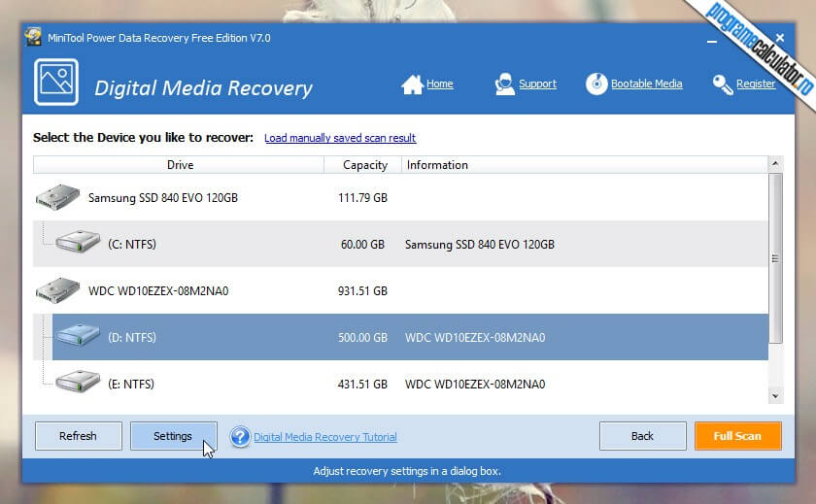
Task: Click the Back button
Action: (x=643, y=436)
